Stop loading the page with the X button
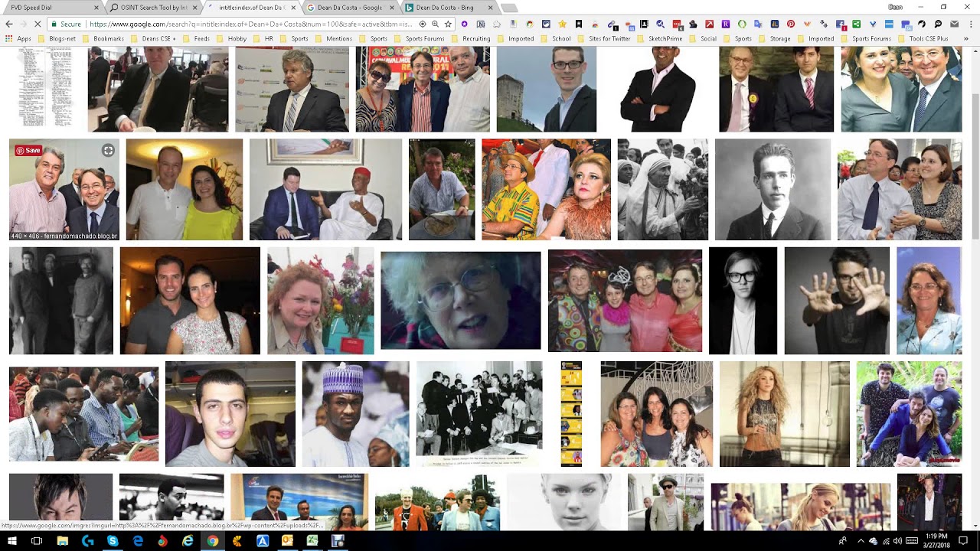 [x=37, y=24]
